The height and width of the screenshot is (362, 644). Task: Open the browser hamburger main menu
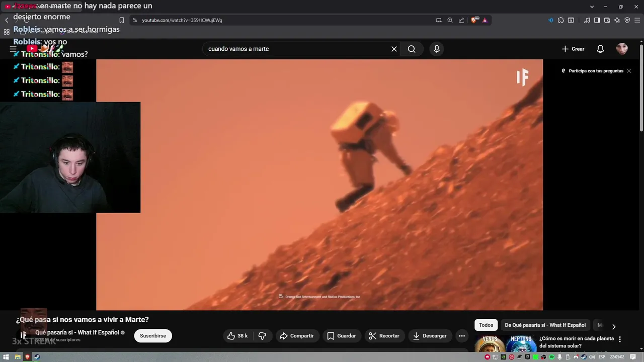[637, 20]
